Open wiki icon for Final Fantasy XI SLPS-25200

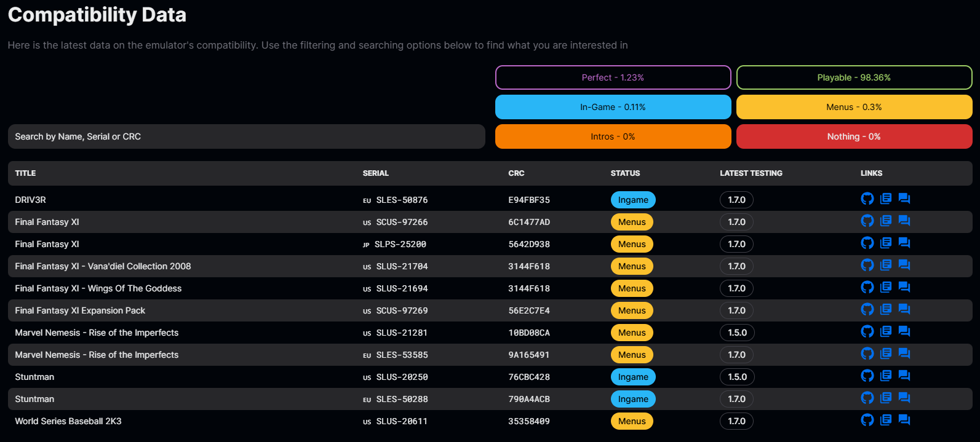[x=886, y=243]
